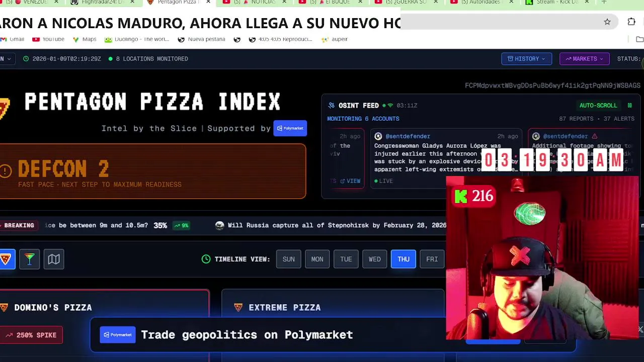This screenshot has width=644, height=362.
Task: Expand the MARKETS dropdown
Action: (x=584, y=59)
